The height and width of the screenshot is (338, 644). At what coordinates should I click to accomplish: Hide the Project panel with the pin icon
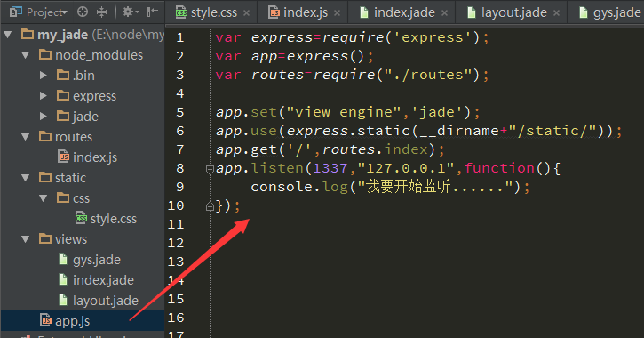point(153,12)
